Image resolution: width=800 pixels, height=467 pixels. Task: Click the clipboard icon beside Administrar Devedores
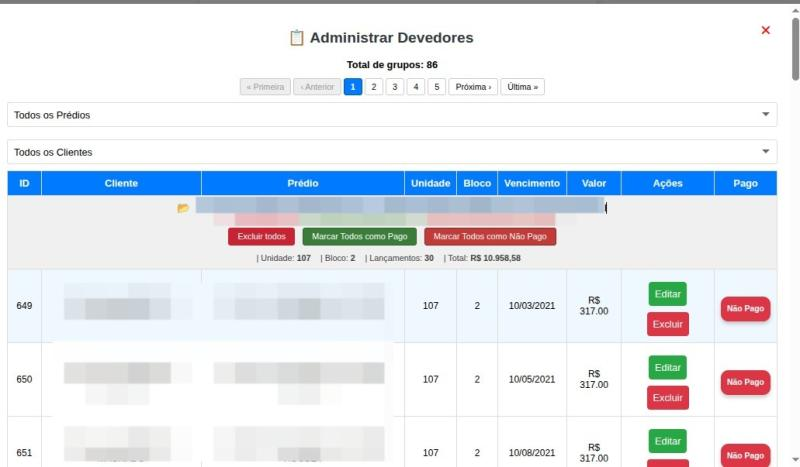pyautogui.click(x=296, y=38)
